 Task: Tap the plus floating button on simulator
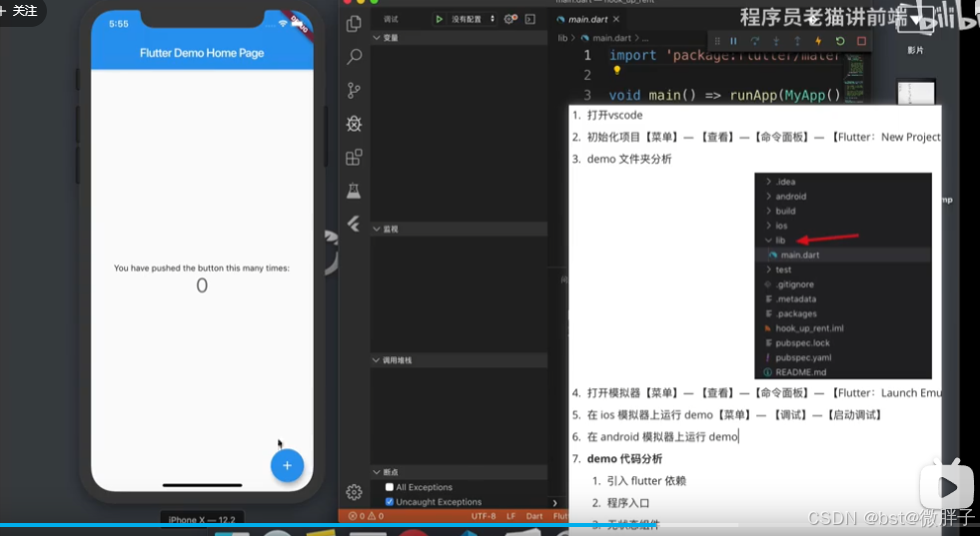(x=287, y=465)
